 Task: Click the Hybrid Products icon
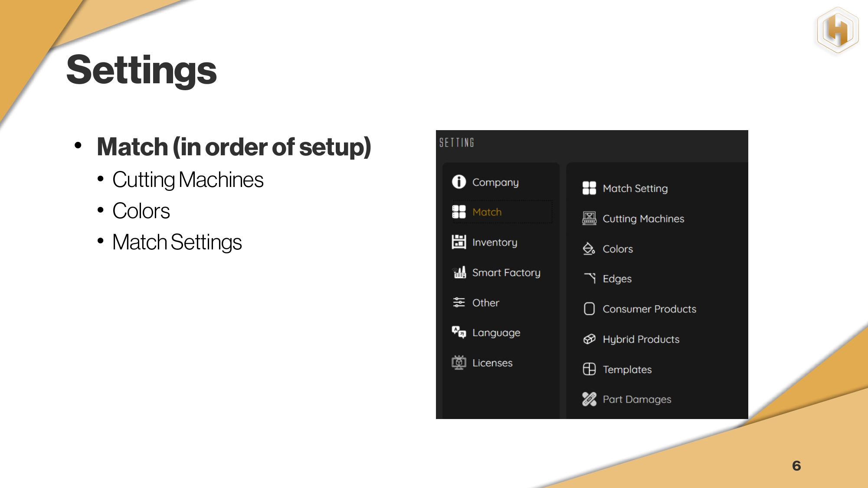tap(589, 339)
